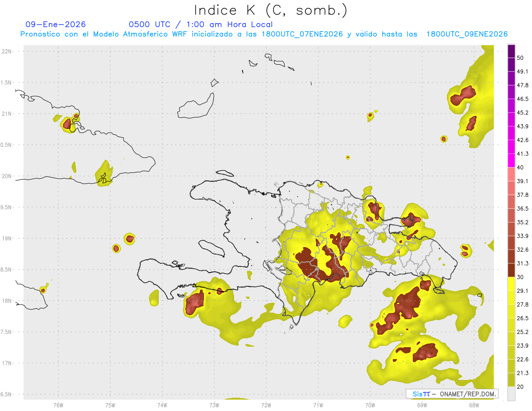Screen dimensions: 532x411
Task: Click the longitude axis label '75W'
Action: (x=110, y=405)
